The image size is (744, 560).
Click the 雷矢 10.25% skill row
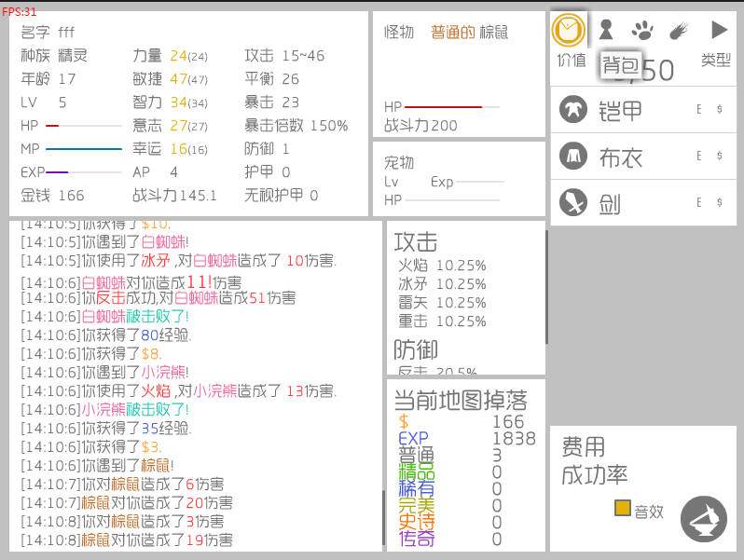coord(442,303)
